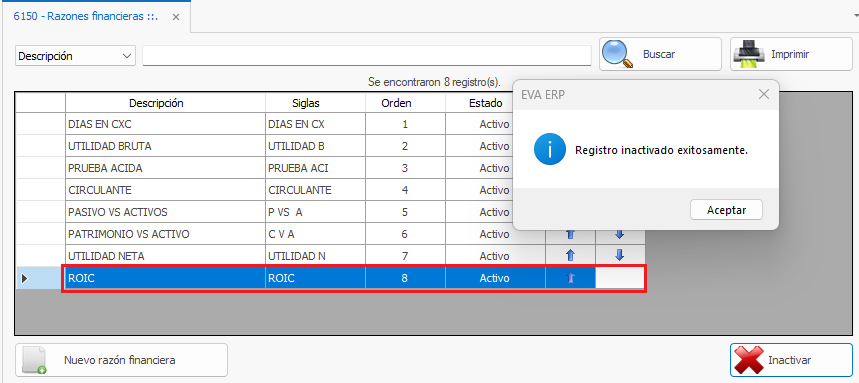859x383 pixels.
Task: Click the P VS A siglas cell
Action: (316, 212)
